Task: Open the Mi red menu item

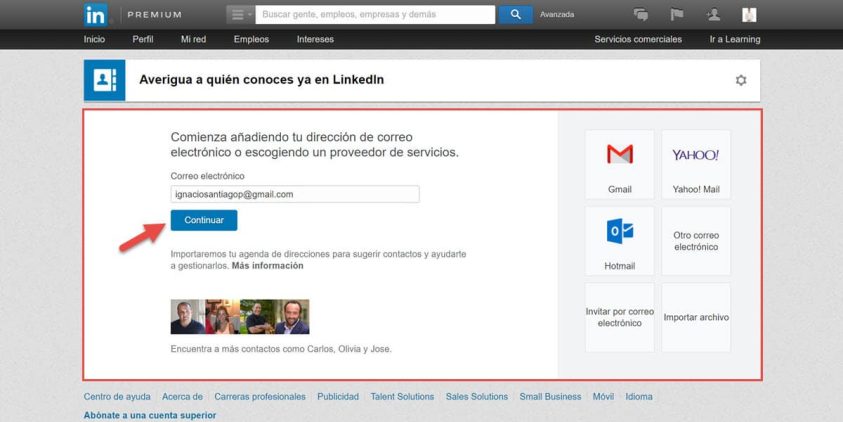Action: [194, 39]
